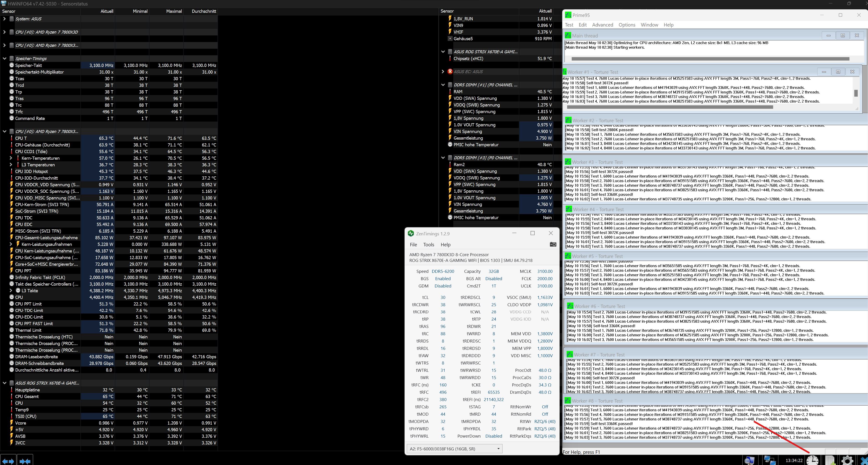868x465 pixels.
Task: Click the Worker #2 window icon
Action: pyautogui.click(x=568, y=120)
